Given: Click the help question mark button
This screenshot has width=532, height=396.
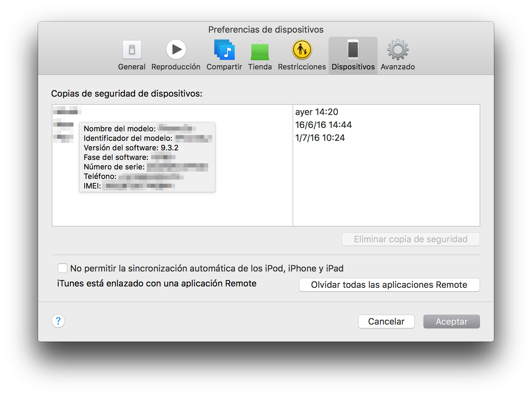Looking at the screenshot, I should tap(58, 321).
